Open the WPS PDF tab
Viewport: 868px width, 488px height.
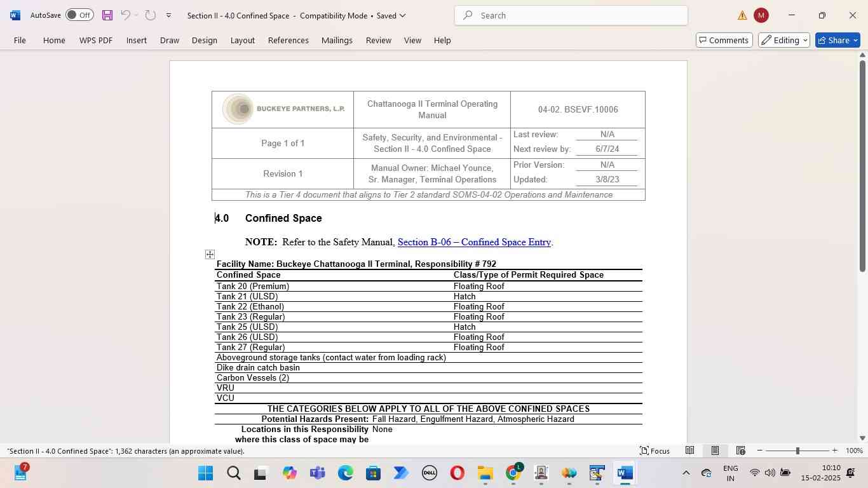96,40
